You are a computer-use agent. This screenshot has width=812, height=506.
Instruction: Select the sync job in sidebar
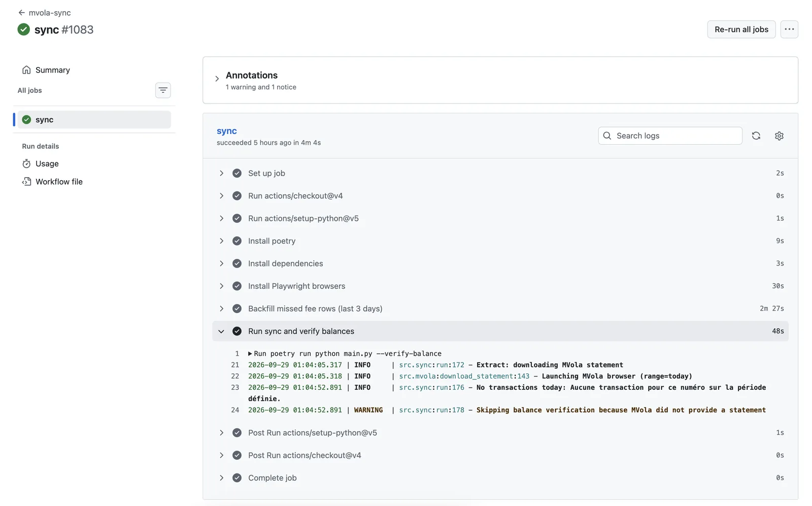pos(94,120)
